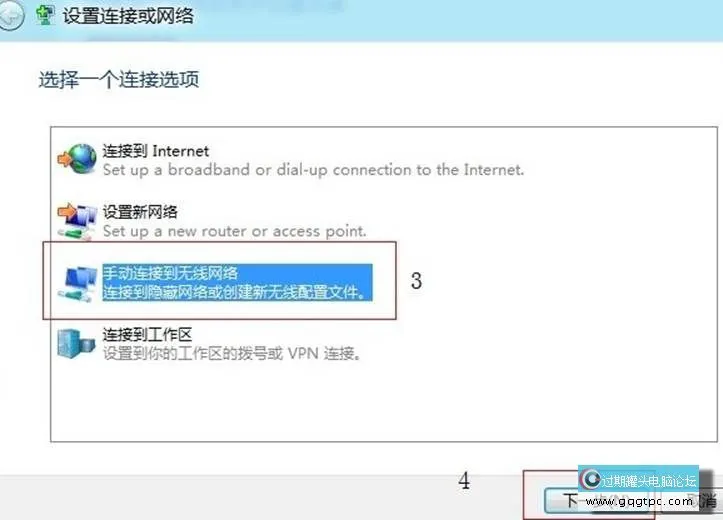This screenshot has height=520, width=723.
Task: Select the 连接到工作区 option title
Action: [147, 334]
